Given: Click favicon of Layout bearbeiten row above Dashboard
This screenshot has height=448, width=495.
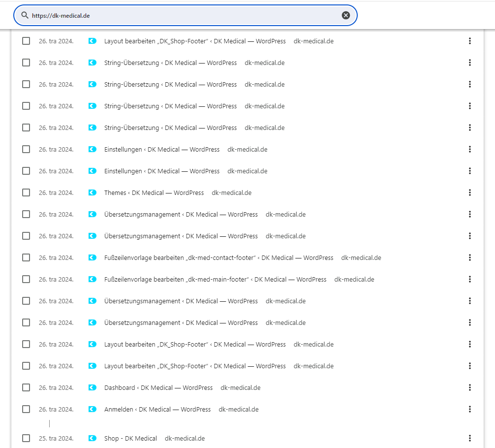Looking at the screenshot, I should (x=92, y=366).
